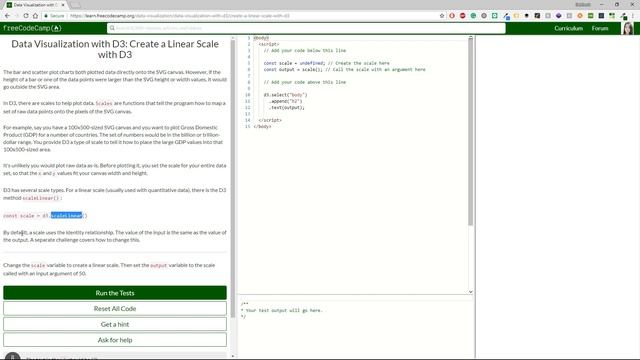Open the user profile avatar

628,28
